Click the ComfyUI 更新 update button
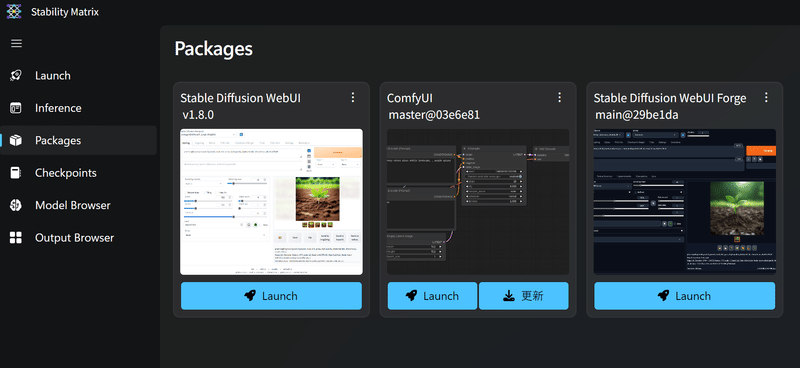The image size is (800, 368). (523, 296)
